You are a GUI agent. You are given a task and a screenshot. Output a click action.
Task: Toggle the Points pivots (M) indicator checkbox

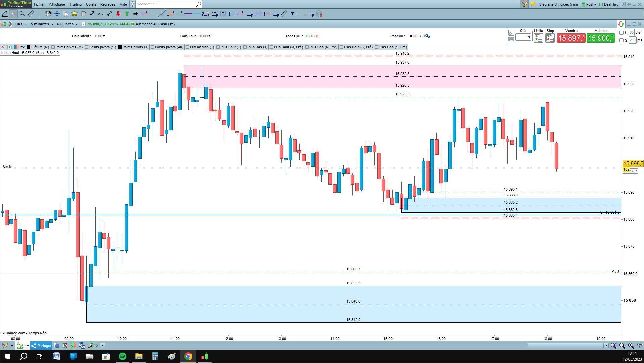click(x=53, y=47)
